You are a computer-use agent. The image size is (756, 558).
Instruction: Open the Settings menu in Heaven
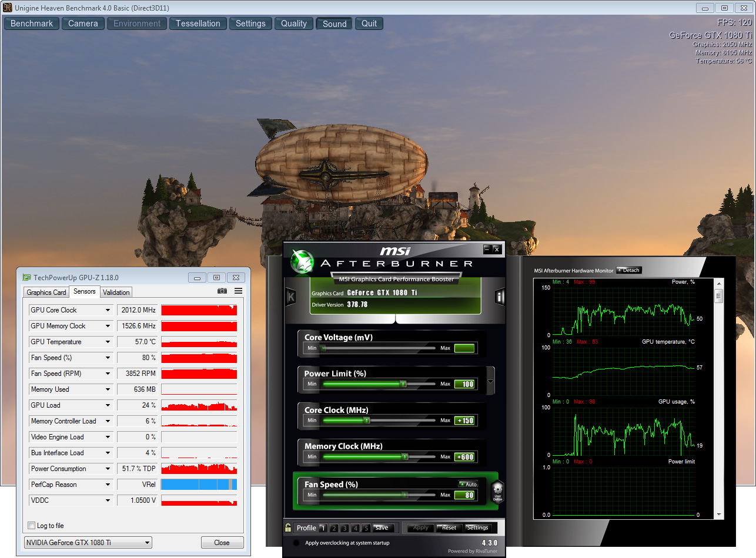251,23
